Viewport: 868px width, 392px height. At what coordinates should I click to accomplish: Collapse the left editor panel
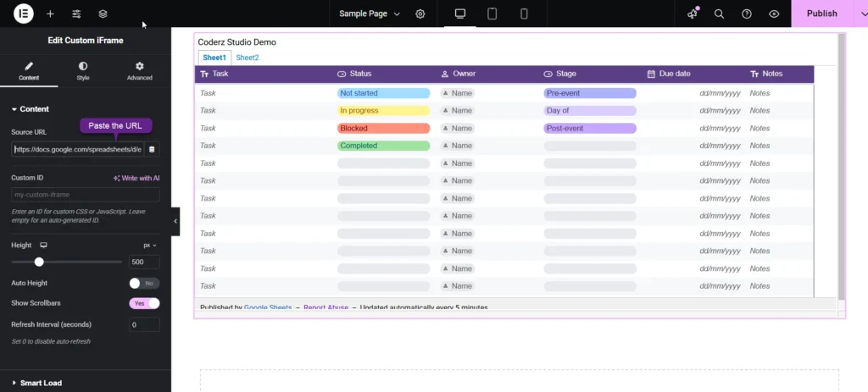(x=175, y=221)
